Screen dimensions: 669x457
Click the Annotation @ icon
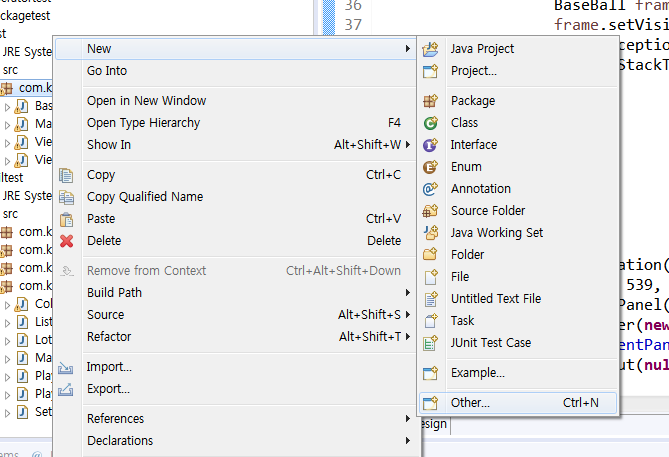click(x=430, y=189)
